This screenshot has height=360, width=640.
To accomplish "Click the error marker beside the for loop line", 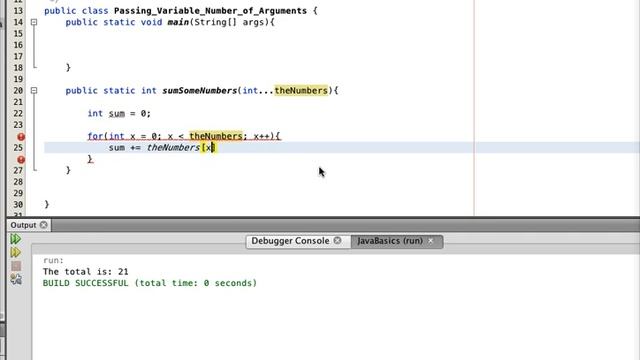I will pyautogui.click(x=21, y=137).
